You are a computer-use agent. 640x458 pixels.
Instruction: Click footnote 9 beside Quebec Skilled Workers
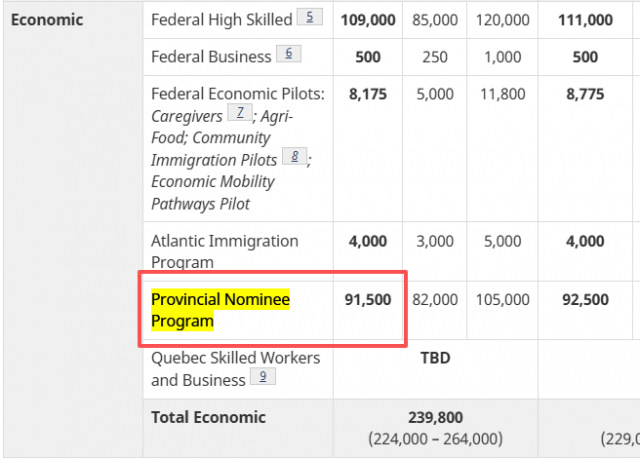coord(262,378)
